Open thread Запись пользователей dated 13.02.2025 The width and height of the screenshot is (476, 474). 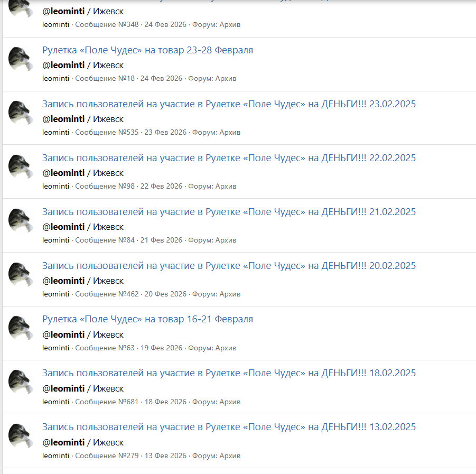click(229, 427)
